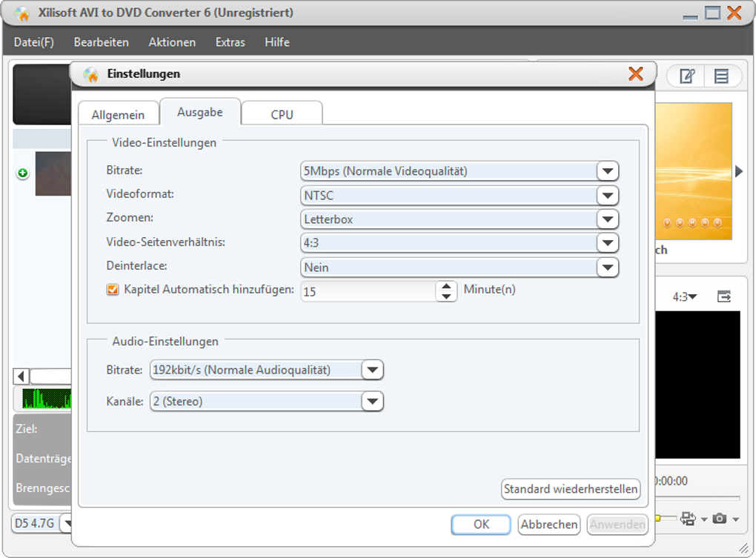Image resolution: width=756 pixels, height=558 pixels.
Task: Open the video Bitrate dropdown
Action: (608, 171)
